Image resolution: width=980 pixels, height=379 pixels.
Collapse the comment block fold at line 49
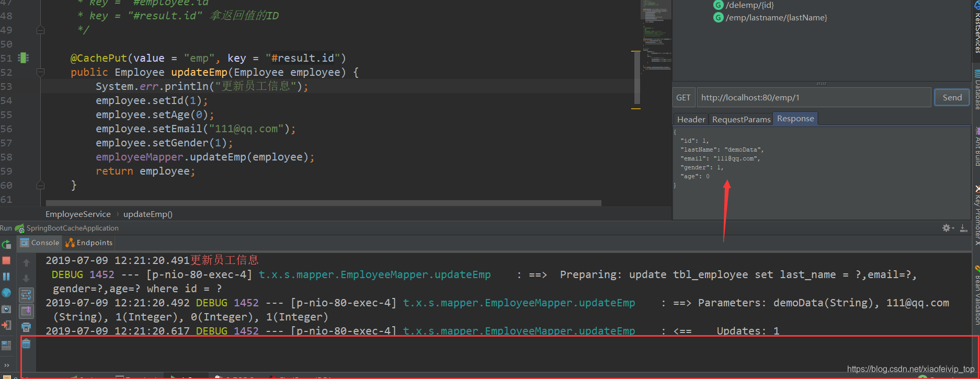click(40, 30)
